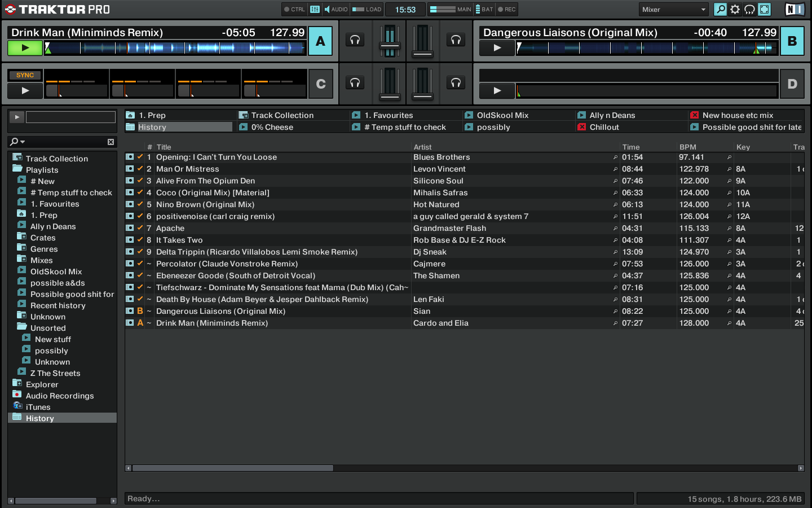This screenshot has width=812, height=508.
Task: Toggle deck A headphone cue button
Action: tap(355, 40)
